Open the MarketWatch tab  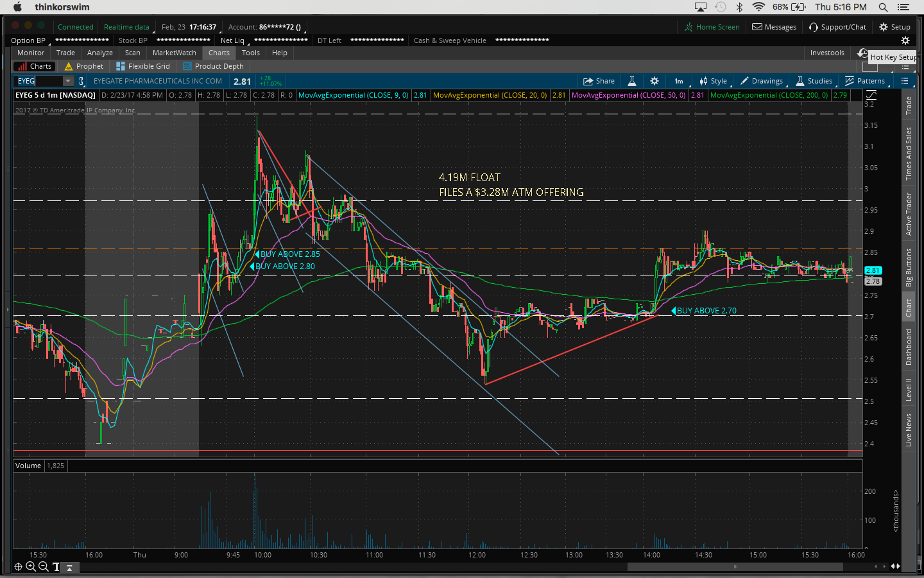click(x=174, y=53)
